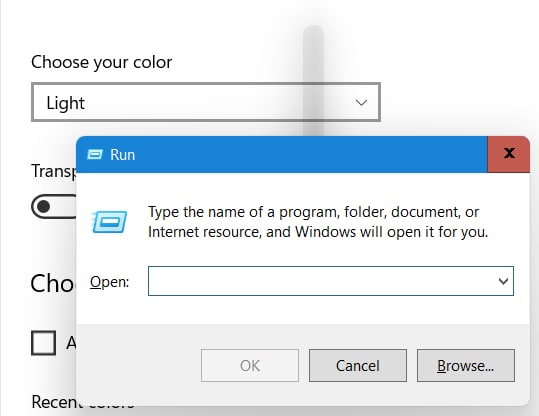Tick the checkbox under accent color heading
The height and width of the screenshot is (416, 539).
coord(43,343)
